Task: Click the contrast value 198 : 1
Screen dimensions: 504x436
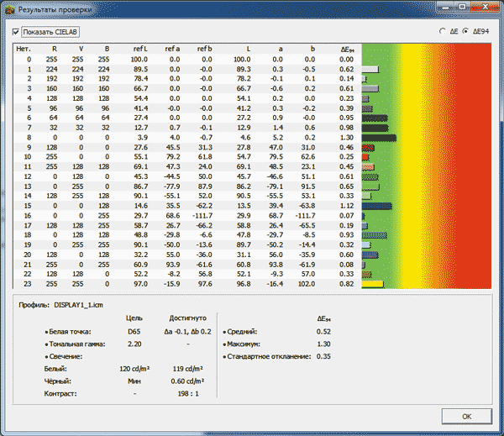Action: pyautogui.click(x=188, y=393)
